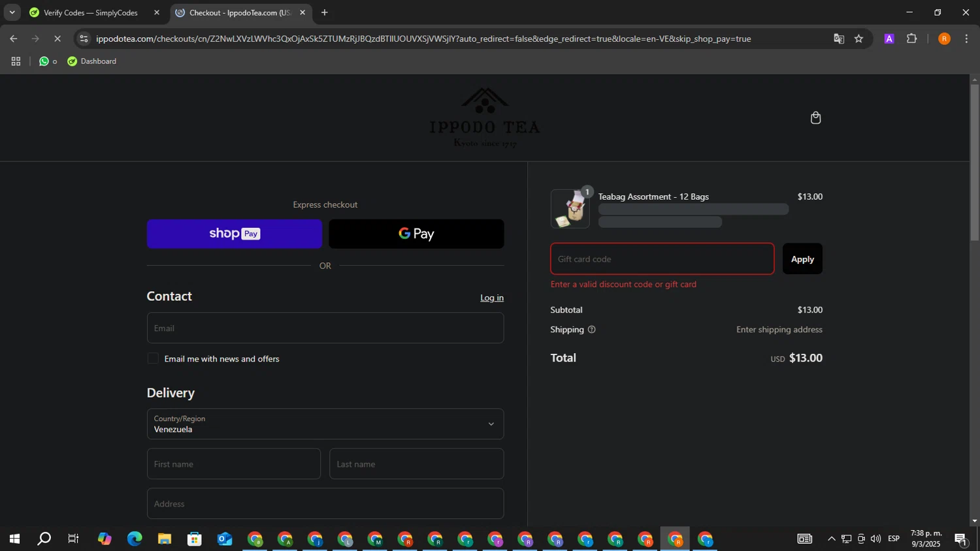Click the shipping info help icon
Viewport: 980px width, 551px height.
[591, 330]
